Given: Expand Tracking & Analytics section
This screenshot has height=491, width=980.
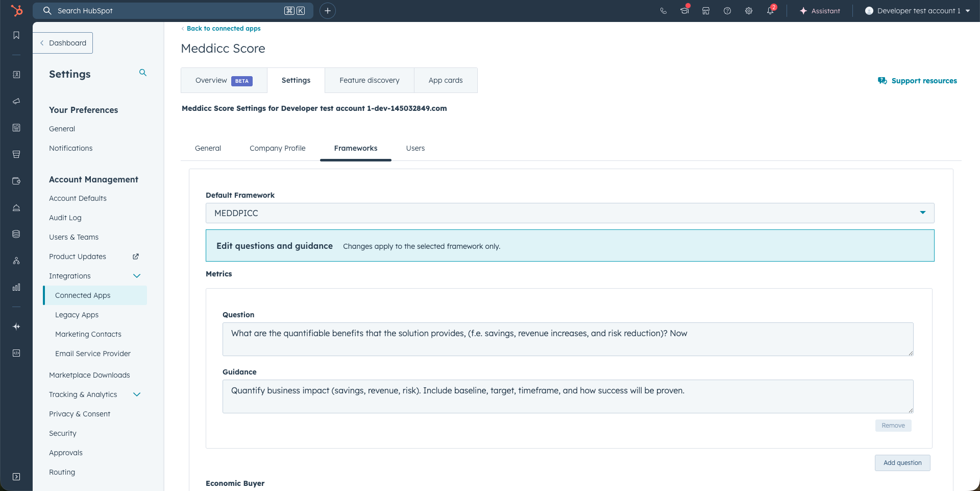Looking at the screenshot, I should pos(137,394).
